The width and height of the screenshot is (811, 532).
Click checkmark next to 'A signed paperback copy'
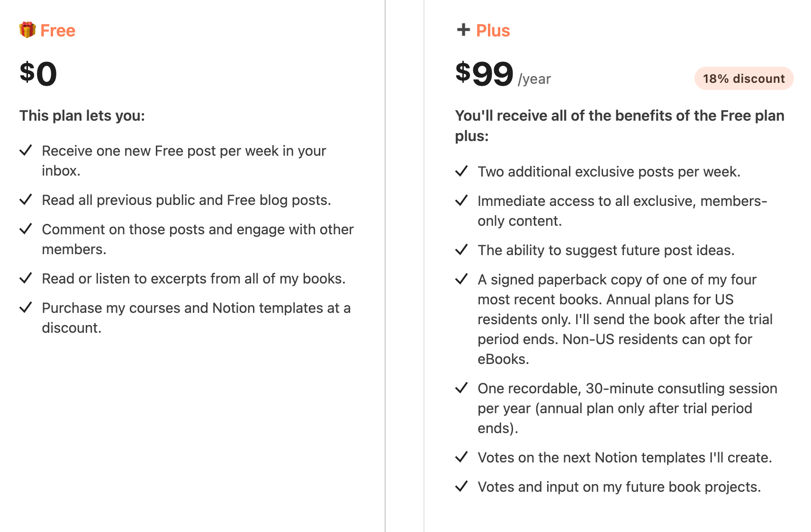(x=461, y=279)
